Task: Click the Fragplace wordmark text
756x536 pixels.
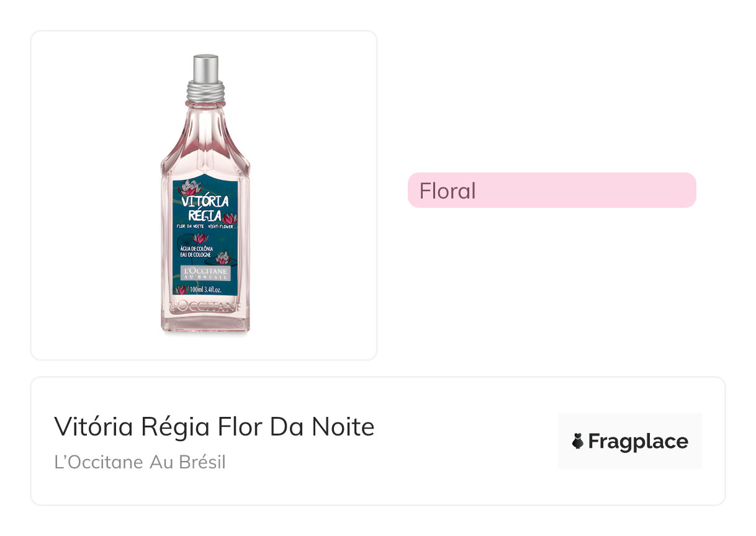Action: click(x=637, y=441)
